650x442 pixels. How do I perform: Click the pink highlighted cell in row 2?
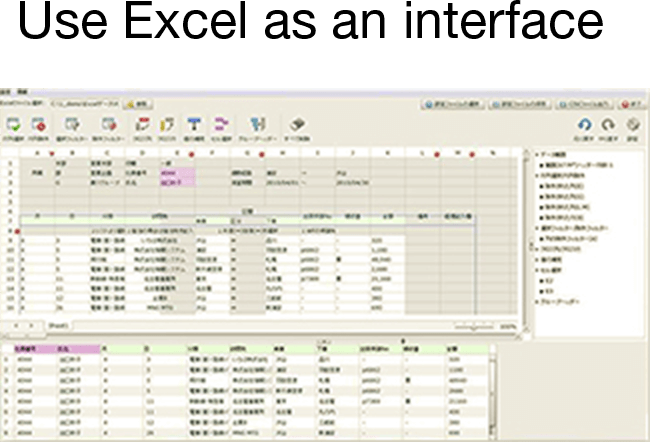click(177, 173)
